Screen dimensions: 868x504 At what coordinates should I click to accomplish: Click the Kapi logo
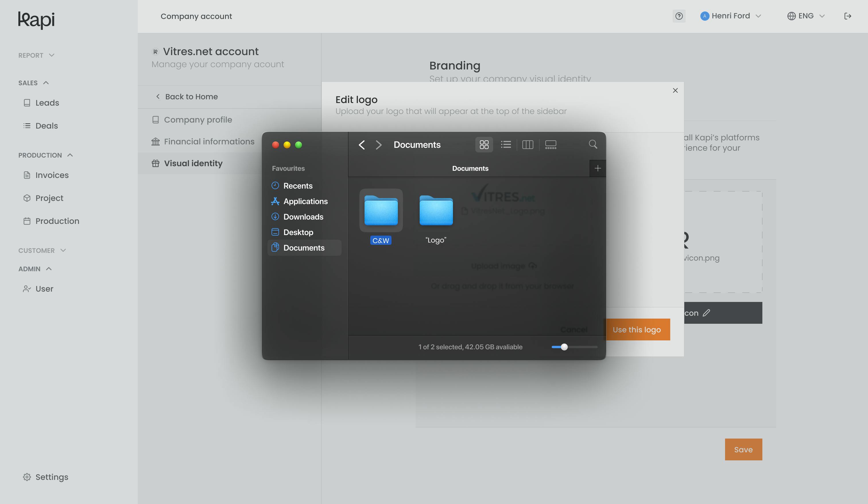click(36, 20)
